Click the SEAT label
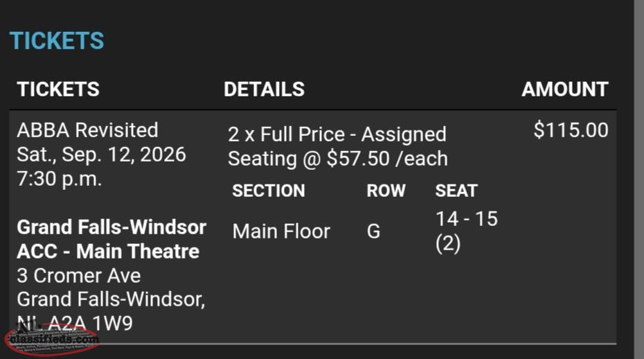Viewport: 644px width, 359px height. tap(456, 191)
